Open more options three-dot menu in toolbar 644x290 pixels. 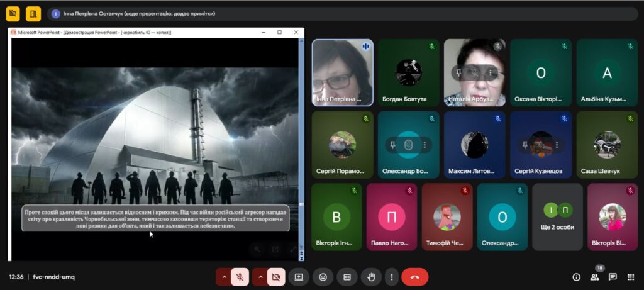click(x=392, y=277)
